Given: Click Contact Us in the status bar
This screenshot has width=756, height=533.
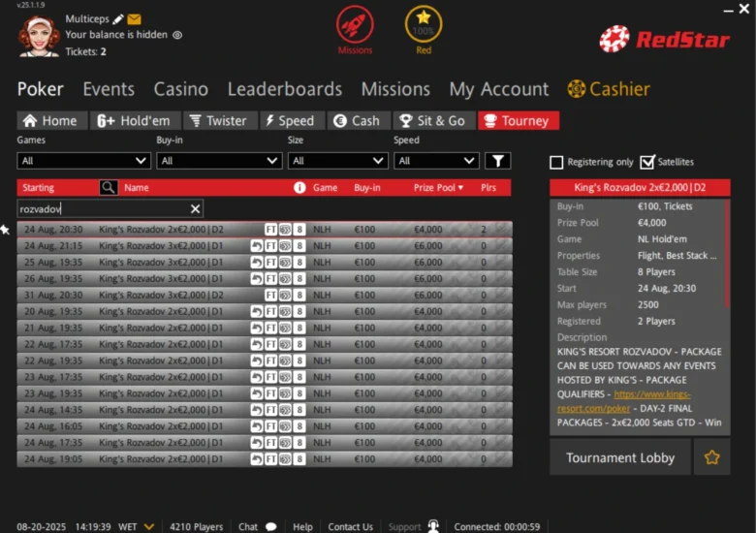Looking at the screenshot, I should pyautogui.click(x=351, y=527).
